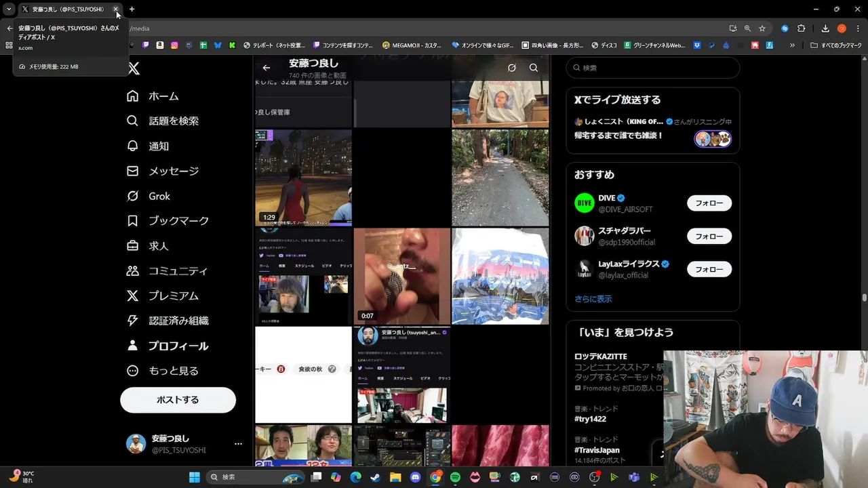The width and height of the screenshot is (868, 488).
Task: Go to ホーム in the sidebar
Action: (153, 96)
